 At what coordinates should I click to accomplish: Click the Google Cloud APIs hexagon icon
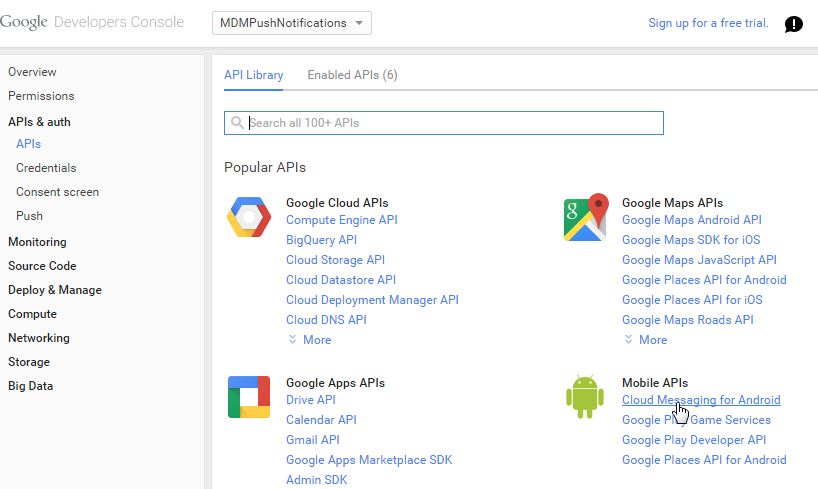tap(249, 217)
